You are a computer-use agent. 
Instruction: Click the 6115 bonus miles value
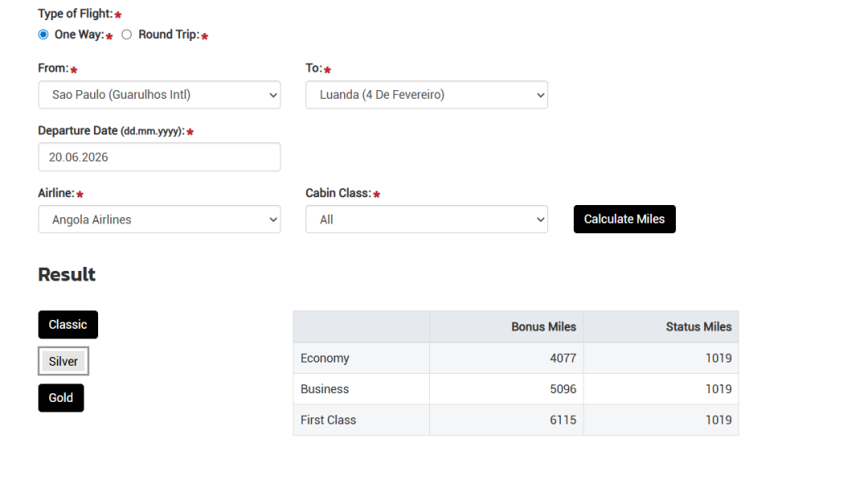click(x=563, y=420)
